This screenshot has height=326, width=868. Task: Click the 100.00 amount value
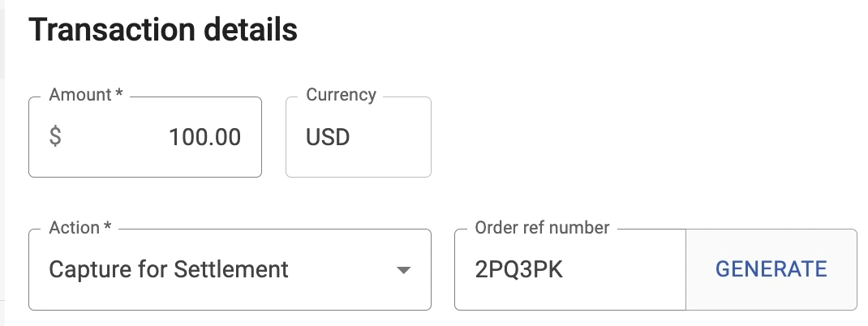tap(204, 137)
